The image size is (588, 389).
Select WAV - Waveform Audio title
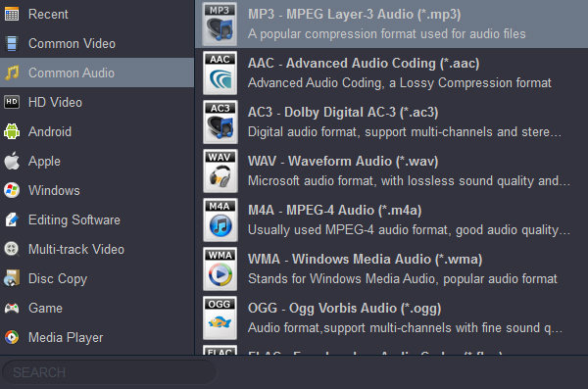click(343, 162)
